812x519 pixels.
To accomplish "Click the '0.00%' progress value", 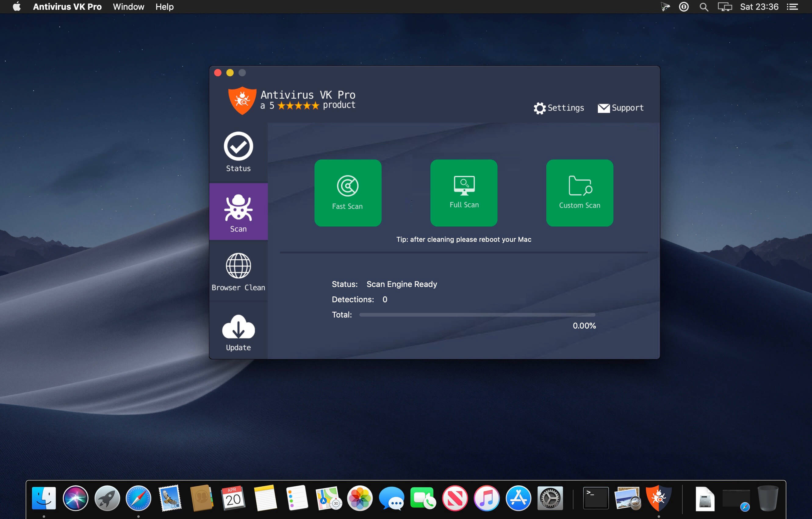I will [x=584, y=326].
